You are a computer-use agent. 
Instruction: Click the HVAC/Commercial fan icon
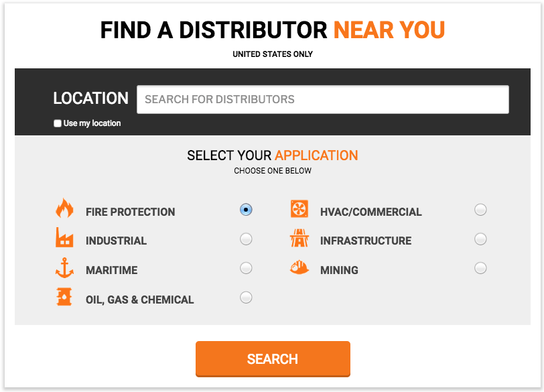(299, 209)
